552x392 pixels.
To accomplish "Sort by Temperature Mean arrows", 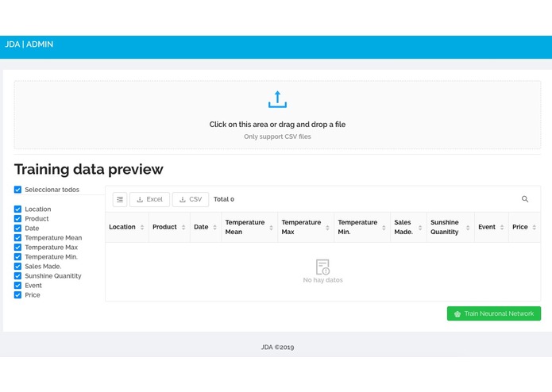I will point(271,228).
